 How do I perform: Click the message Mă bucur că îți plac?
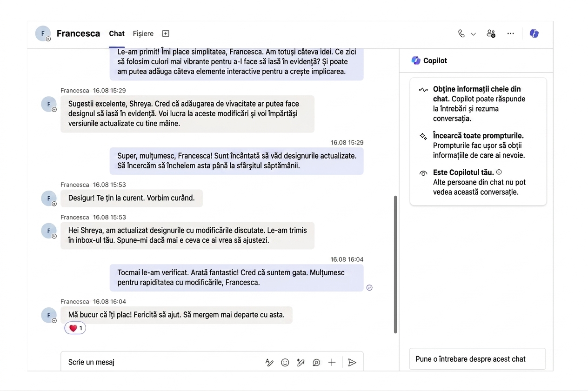(176, 315)
